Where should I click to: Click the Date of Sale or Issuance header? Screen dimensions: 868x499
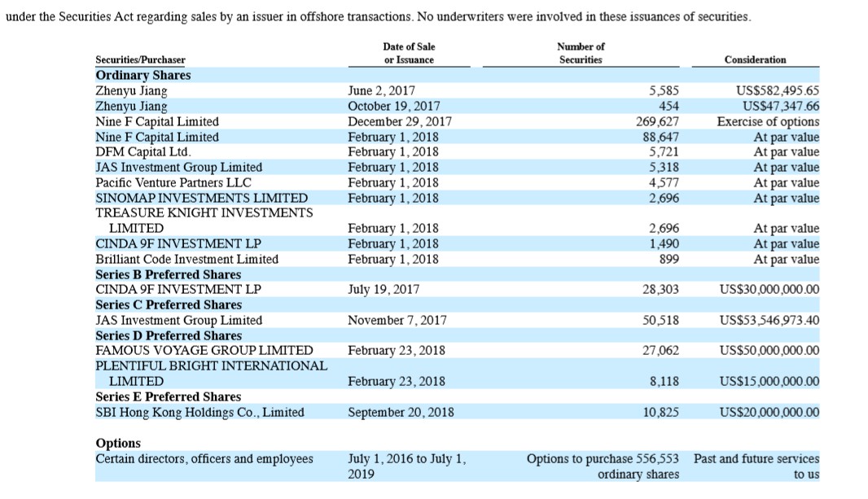(409, 54)
